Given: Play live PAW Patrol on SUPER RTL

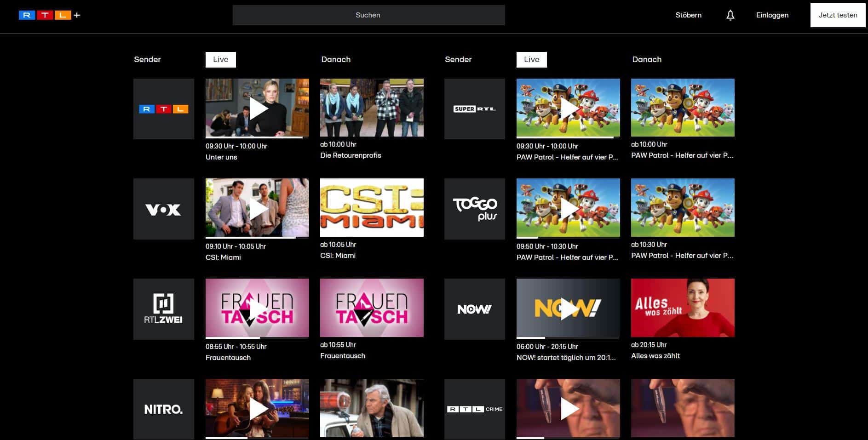Looking at the screenshot, I should tap(569, 108).
